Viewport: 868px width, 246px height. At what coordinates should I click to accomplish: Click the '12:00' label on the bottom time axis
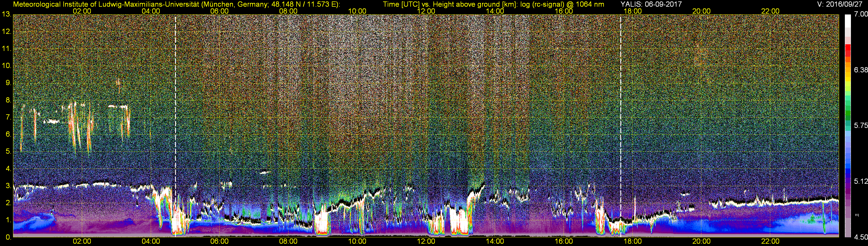pos(426,241)
